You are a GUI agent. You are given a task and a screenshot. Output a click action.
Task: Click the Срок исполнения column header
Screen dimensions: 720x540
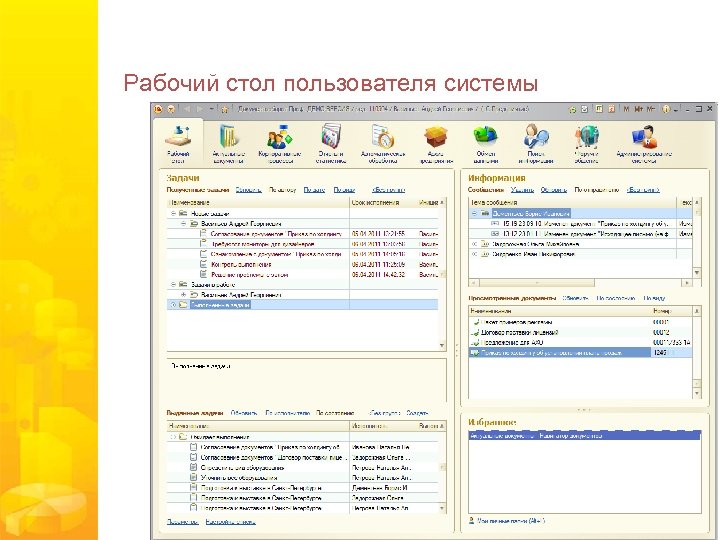click(x=383, y=202)
